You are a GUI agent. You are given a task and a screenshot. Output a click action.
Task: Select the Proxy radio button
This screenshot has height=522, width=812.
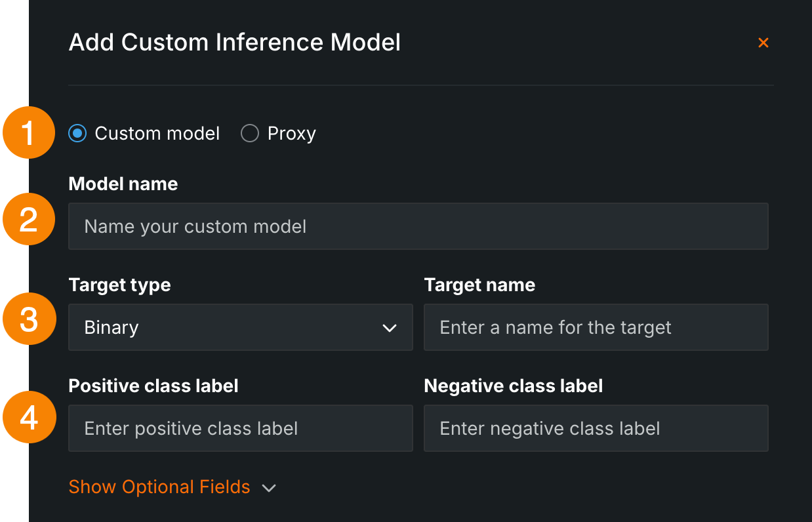[250, 134]
